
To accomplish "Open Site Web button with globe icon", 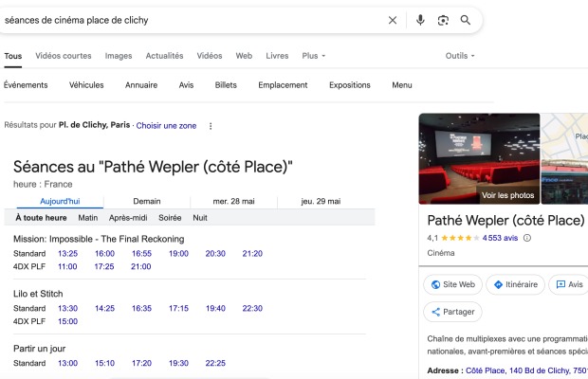I will click(453, 284).
